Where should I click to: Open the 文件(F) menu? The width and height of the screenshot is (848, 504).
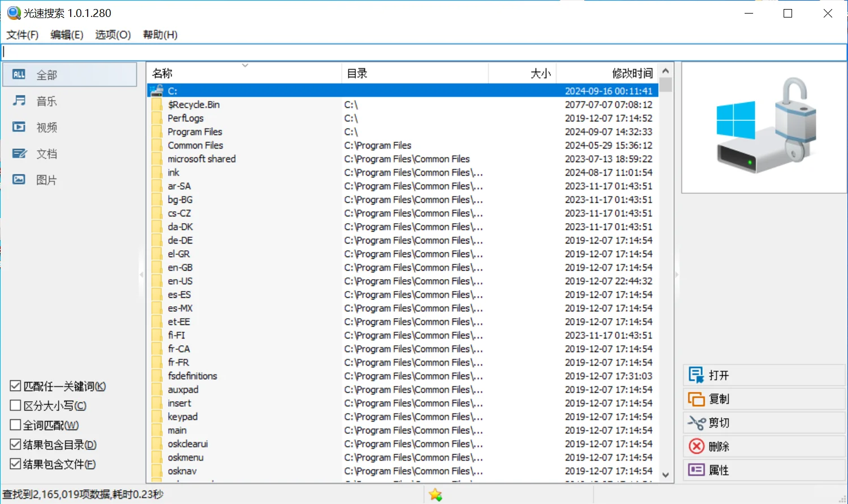tap(23, 35)
